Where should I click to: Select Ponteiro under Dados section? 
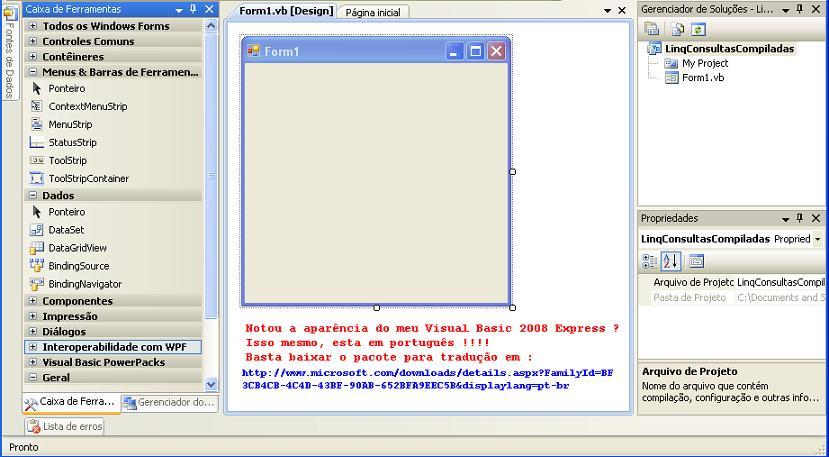click(x=67, y=212)
